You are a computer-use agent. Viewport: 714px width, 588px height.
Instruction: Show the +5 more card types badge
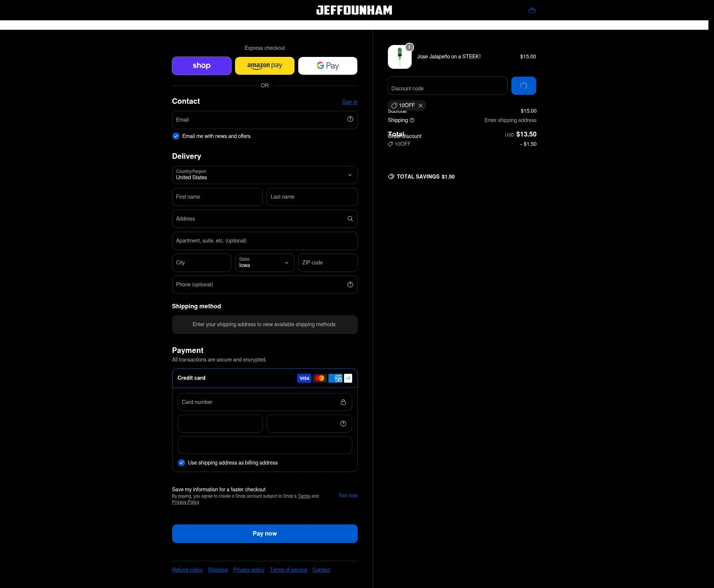tap(348, 378)
